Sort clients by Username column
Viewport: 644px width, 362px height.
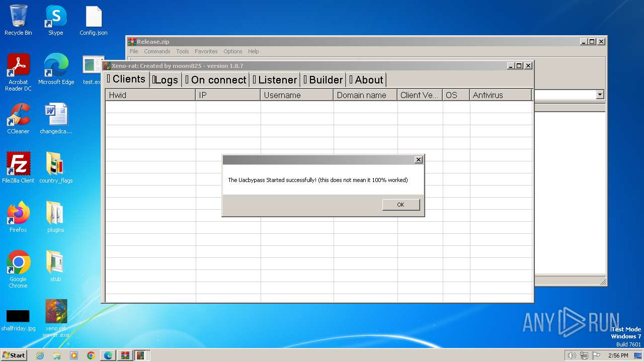click(297, 95)
